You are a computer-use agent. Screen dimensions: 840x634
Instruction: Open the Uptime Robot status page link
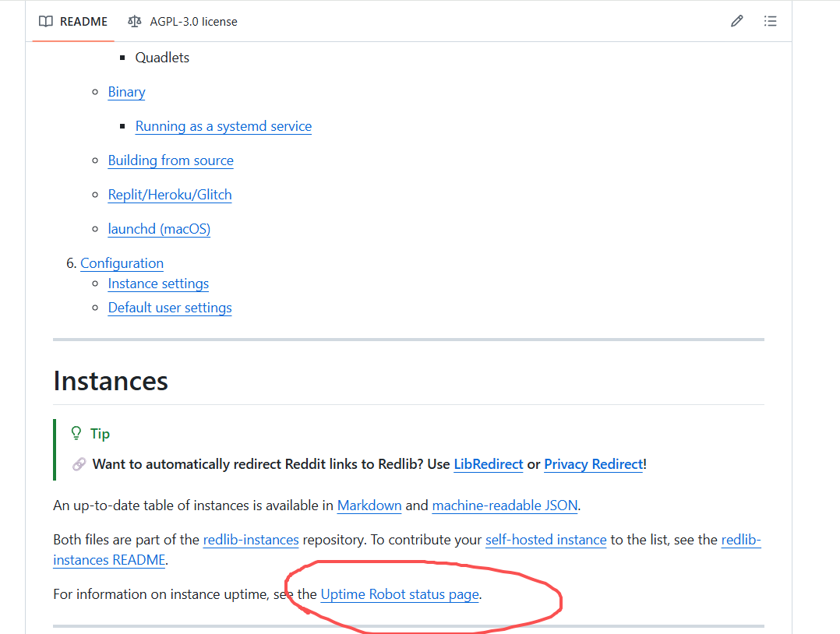click(400, 594)
